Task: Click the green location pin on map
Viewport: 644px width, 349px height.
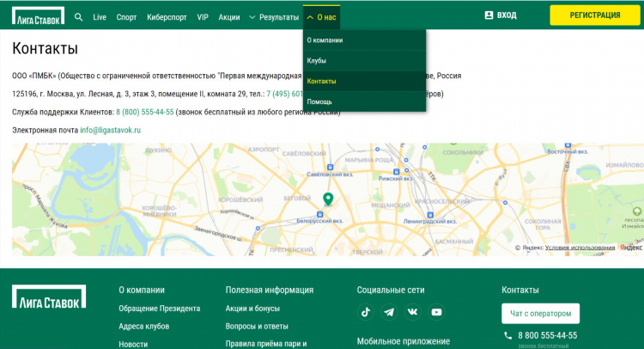Action: 328,199
